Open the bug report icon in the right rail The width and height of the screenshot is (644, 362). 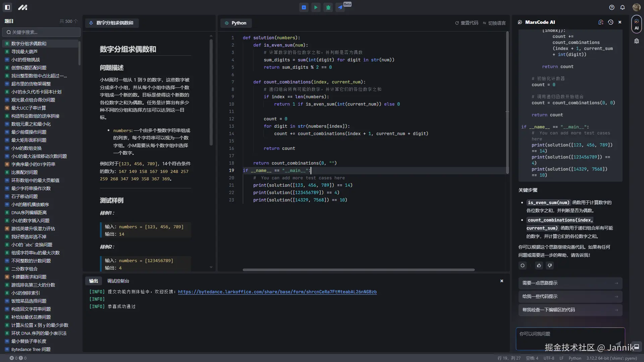click(x=637, y=41)
